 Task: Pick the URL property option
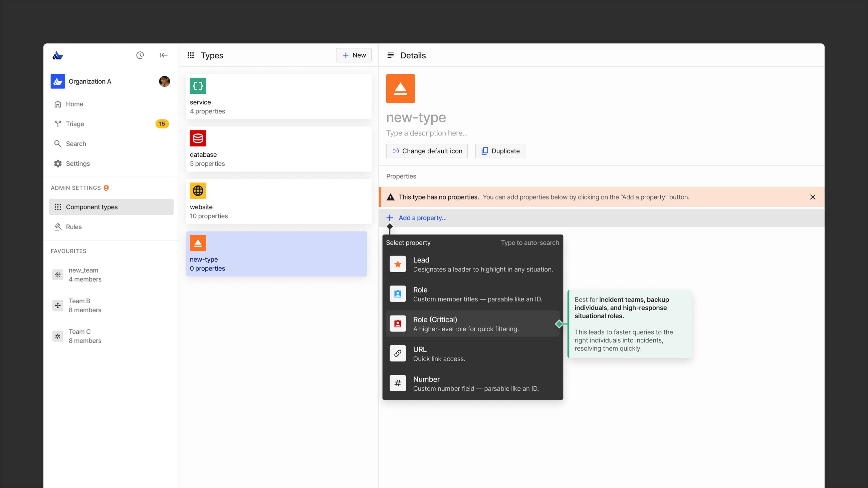click(x=472, y=354)
